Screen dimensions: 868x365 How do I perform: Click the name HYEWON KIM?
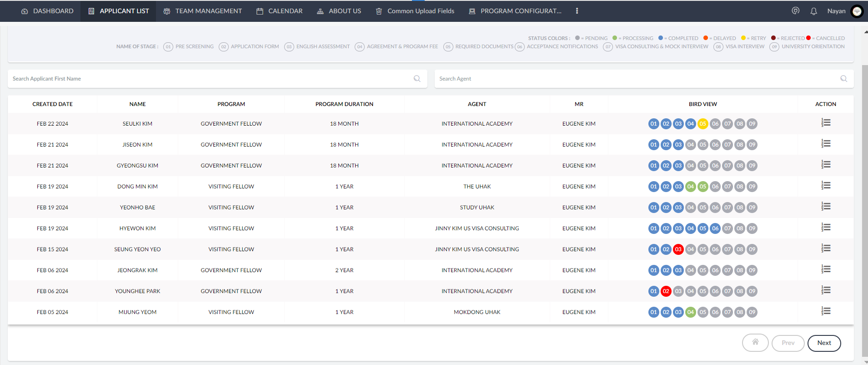[137, 228]
